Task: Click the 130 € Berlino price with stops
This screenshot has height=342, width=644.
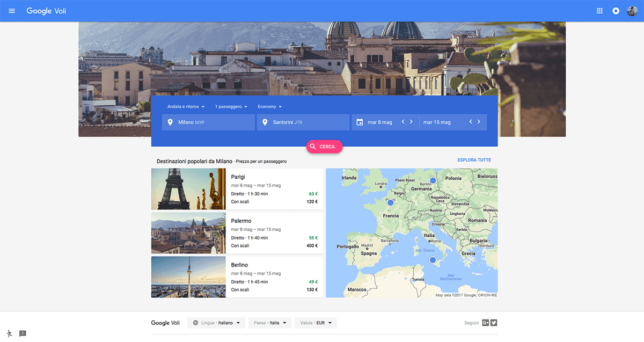Action: 312,290
